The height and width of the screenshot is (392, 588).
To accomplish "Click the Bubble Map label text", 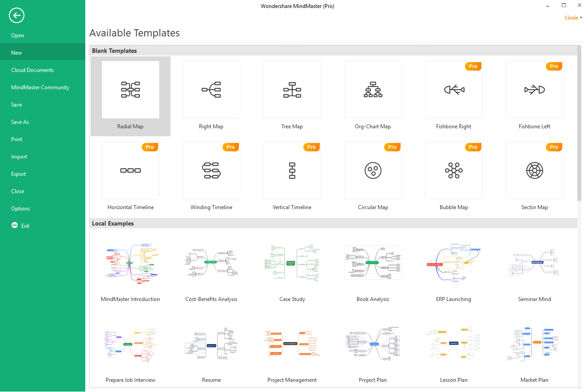I will pos(454,207).
